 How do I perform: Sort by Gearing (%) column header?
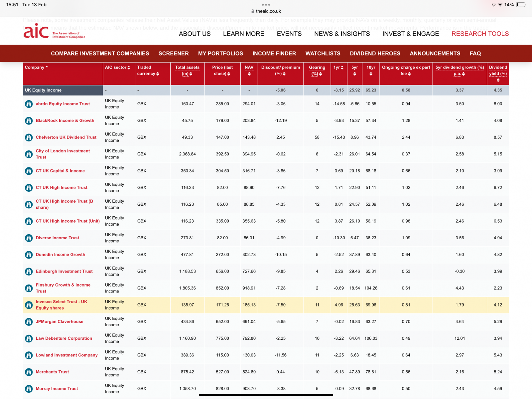317,71
